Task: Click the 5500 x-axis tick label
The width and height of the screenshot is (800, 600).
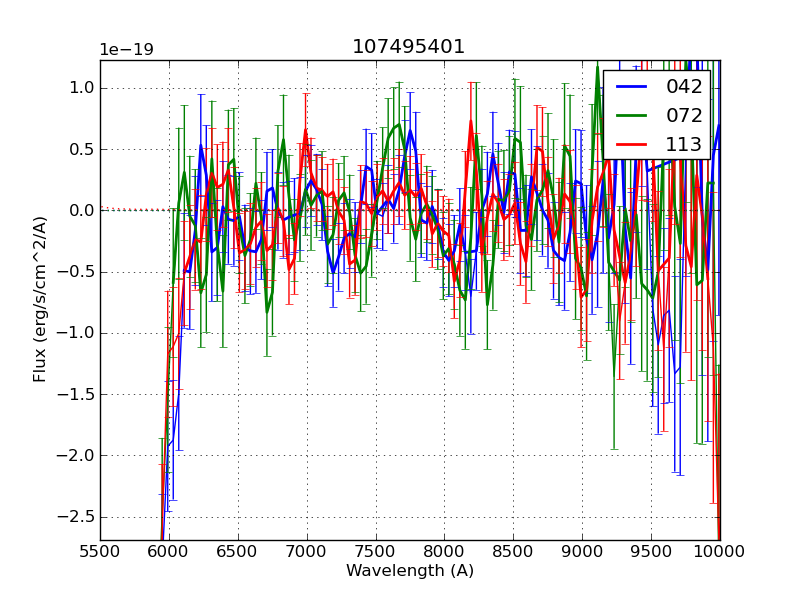Action: [100, 549]
